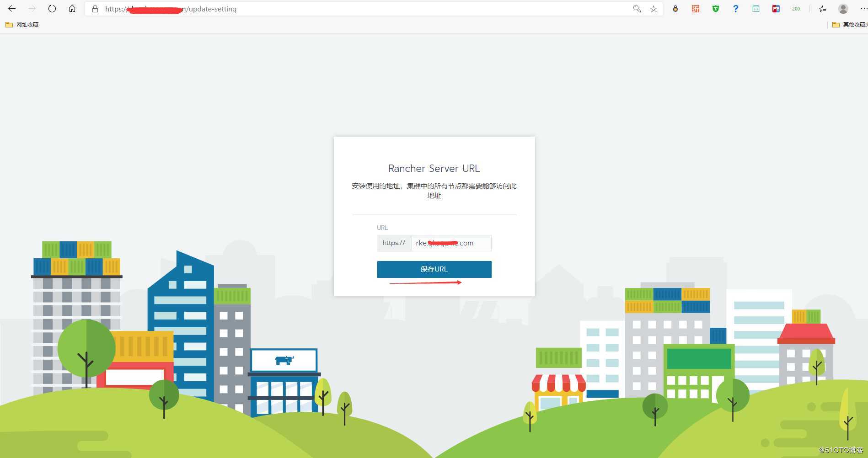Open the 其他收藏夹 bookmarks folder
The image size is (868, 458).
pos(850,25)
